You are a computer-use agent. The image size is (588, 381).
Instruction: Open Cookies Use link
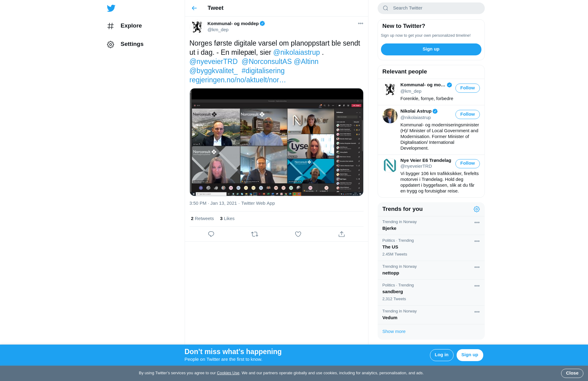click(x=228, y=373)
